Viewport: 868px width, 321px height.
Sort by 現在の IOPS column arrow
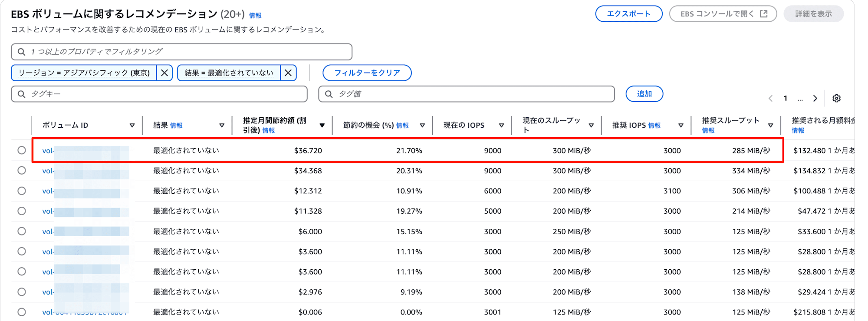coord(501,126)
